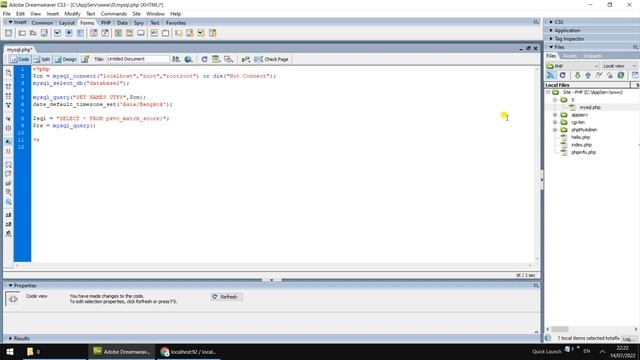Open Visual Aids menu in document toolbar

pos(229,59)
